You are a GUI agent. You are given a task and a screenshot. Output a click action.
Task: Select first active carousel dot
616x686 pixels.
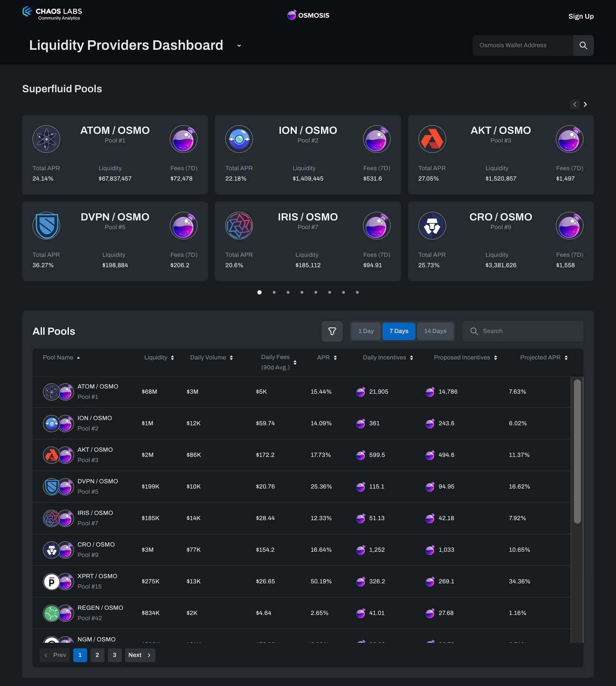coord(259,292)
